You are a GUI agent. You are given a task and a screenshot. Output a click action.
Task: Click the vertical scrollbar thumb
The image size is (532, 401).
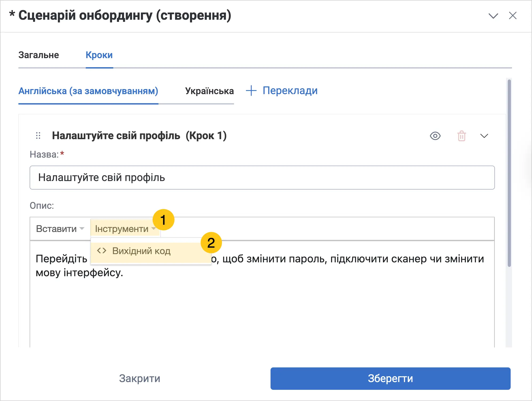tap(509, 173)
